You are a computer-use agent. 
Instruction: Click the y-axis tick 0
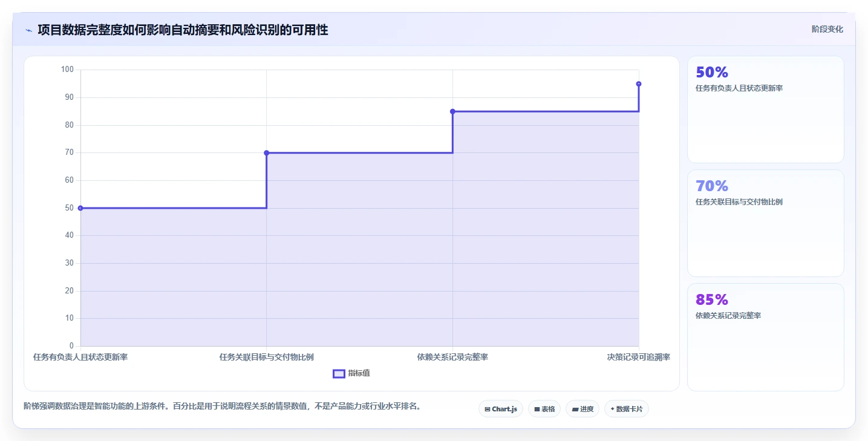pyautogui.click(x=71, y=346)
